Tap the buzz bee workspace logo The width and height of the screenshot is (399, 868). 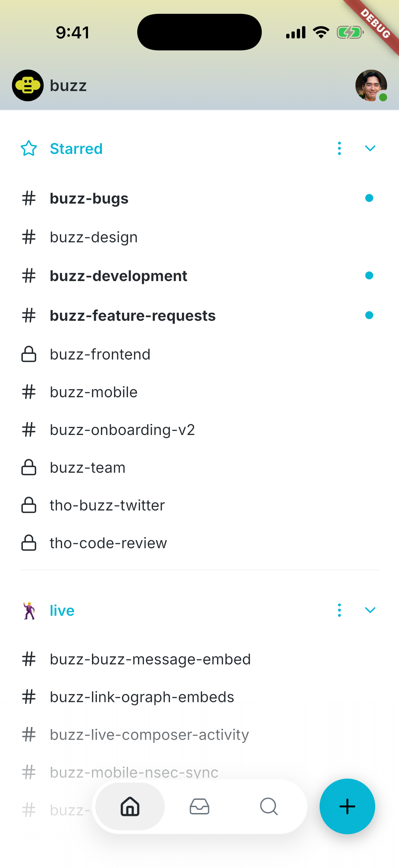(27, 85)
